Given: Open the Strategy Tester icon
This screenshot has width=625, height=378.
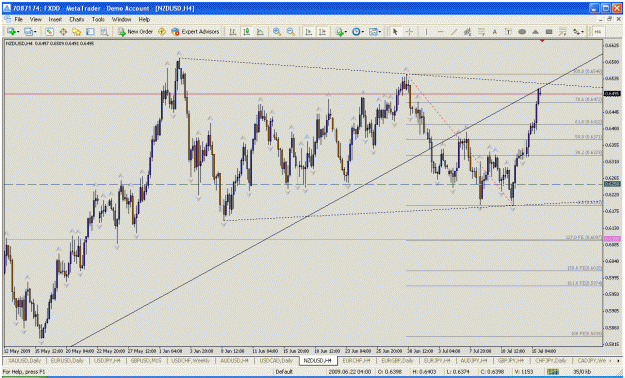Looking at the screenshot, I should [x=104, y=32].
